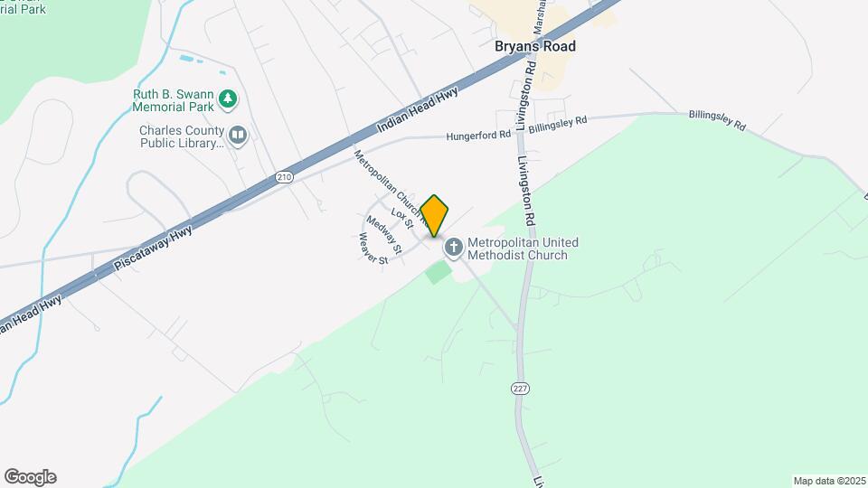Click the route 210 highway shield
Viewport: 868px width, 488px height.
(284, 177)
